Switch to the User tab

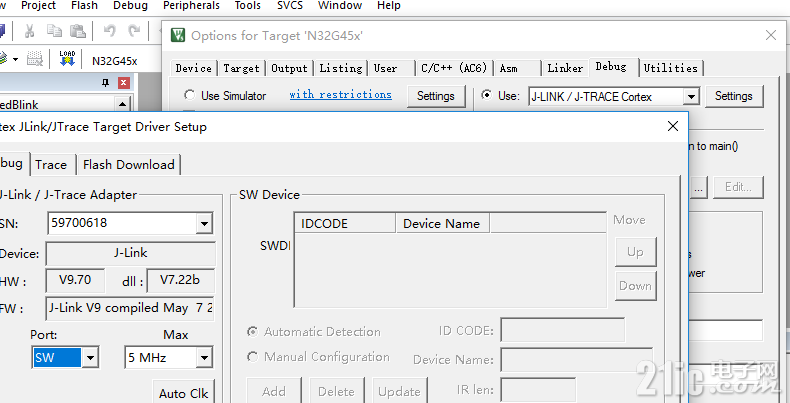click(x=391, y=68)
